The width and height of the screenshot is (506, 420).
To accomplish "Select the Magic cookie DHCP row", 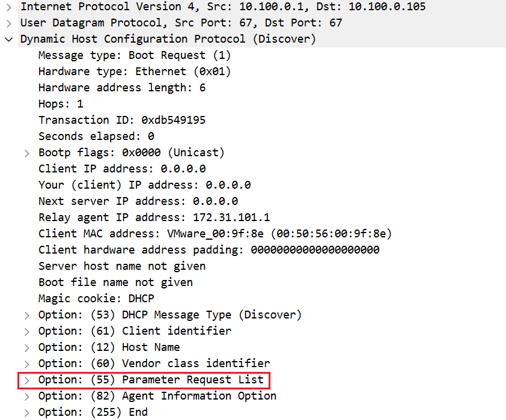I will (96, 299).
